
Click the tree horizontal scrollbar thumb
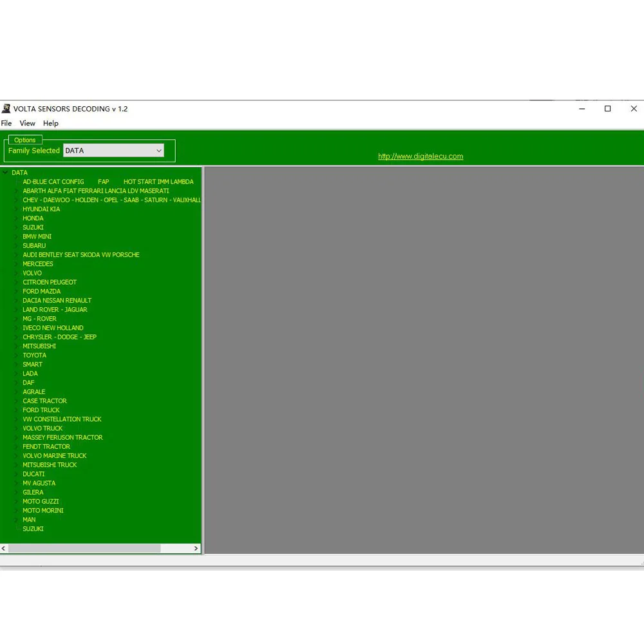pyautogui.click(x=84, y=548)
